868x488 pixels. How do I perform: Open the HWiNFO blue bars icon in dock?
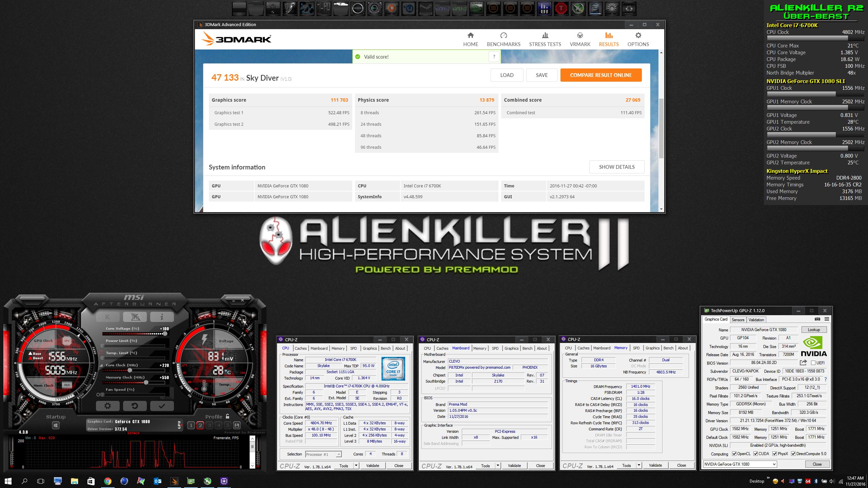coord(544,8)
